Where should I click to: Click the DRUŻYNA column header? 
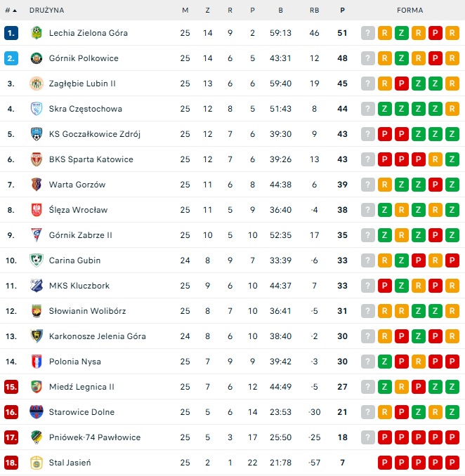tap(47, 11)
